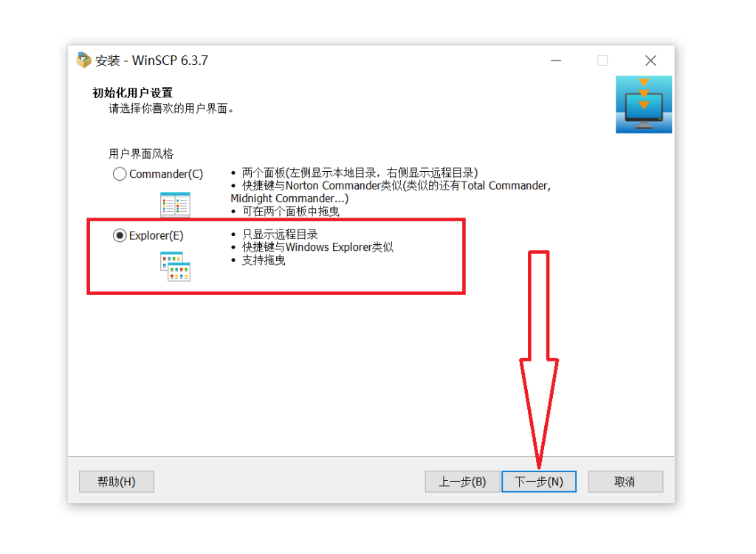This screenshot has width=756, height=554.
Task: Click the Commander(C) label text
Action: point(166,174)
